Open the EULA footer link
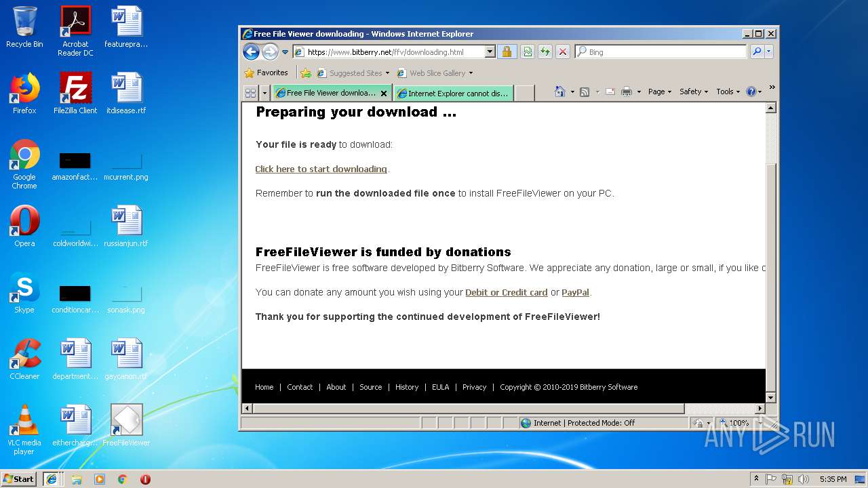 point(441,387)
